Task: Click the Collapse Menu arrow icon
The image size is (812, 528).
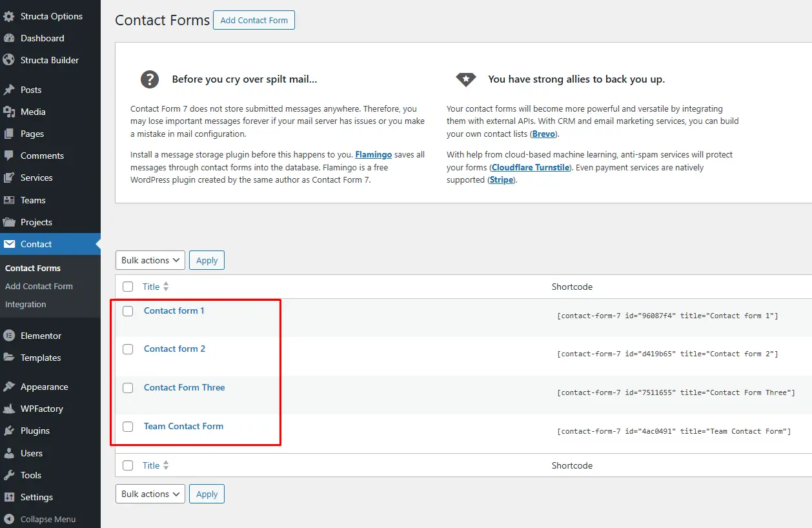Action: click(x=9, y=519)
